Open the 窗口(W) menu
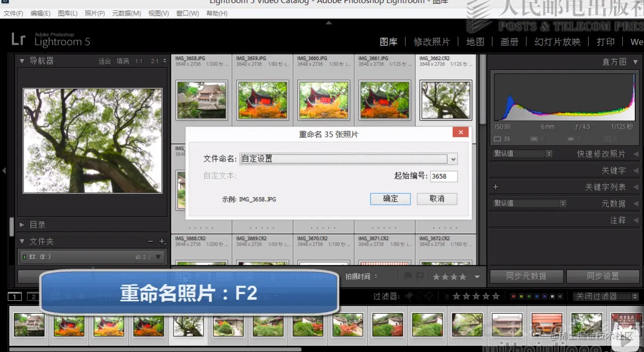644x352 pixels. click(188, 13)
